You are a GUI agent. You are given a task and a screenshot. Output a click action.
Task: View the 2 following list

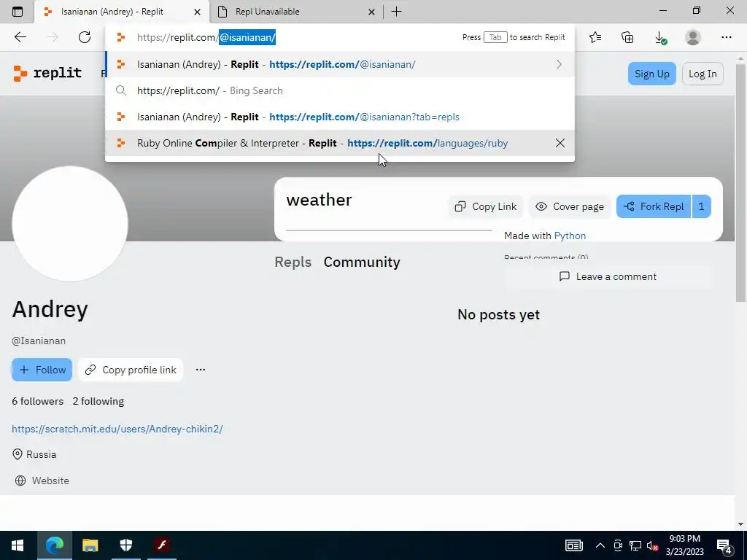[98, 402]
